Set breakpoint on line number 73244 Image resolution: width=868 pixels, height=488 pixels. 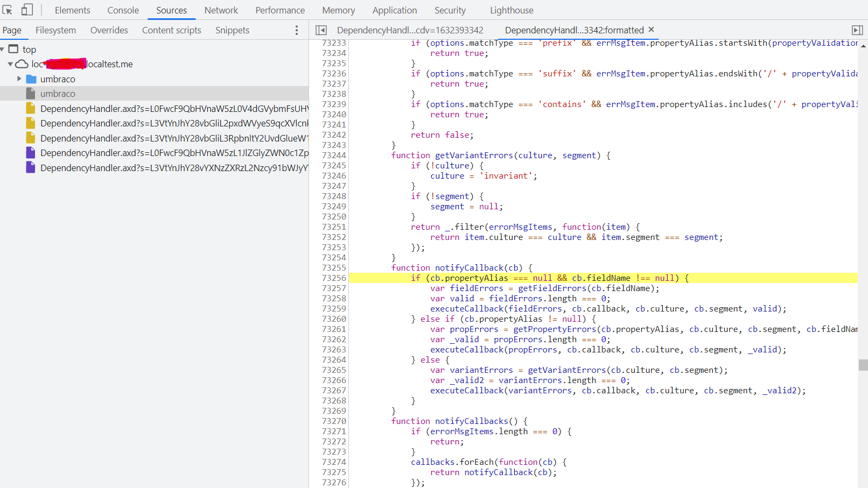pos(334,155)
